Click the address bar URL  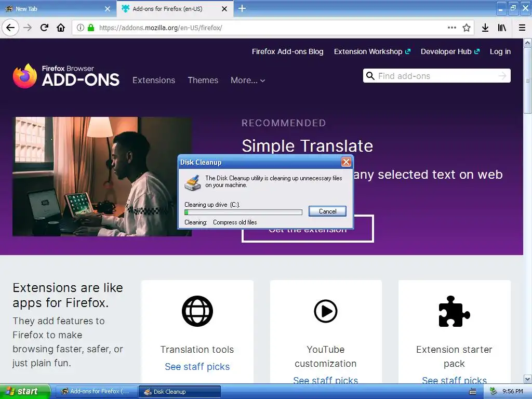pyautogui.click(x=161, y=28)
